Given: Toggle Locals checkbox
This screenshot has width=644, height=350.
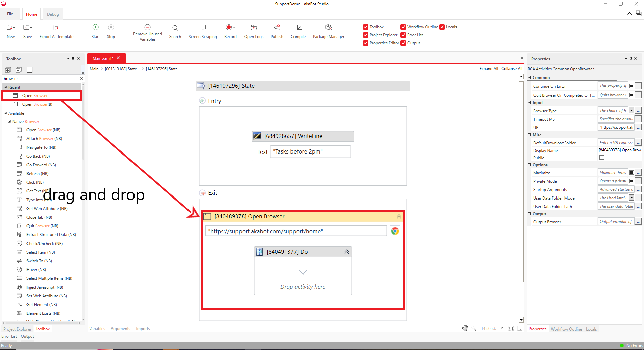Looking at the screenshot, I should click(x=442, y=27).
